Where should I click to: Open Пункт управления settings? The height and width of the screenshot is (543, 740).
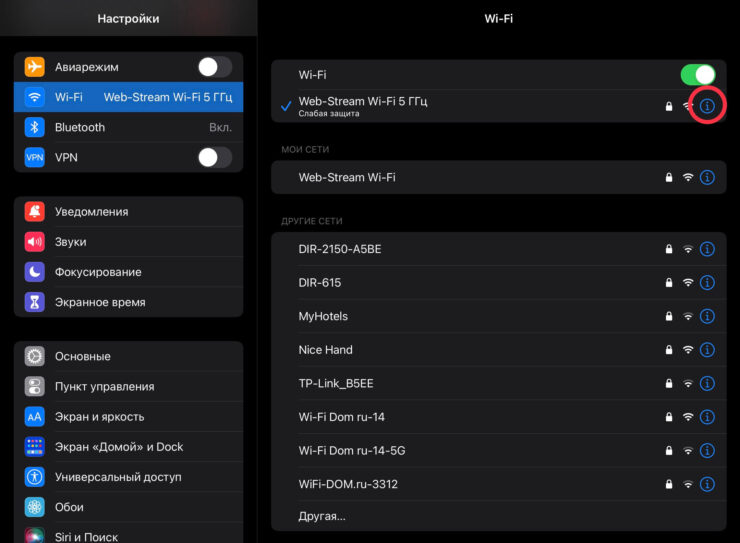(128, 387)
